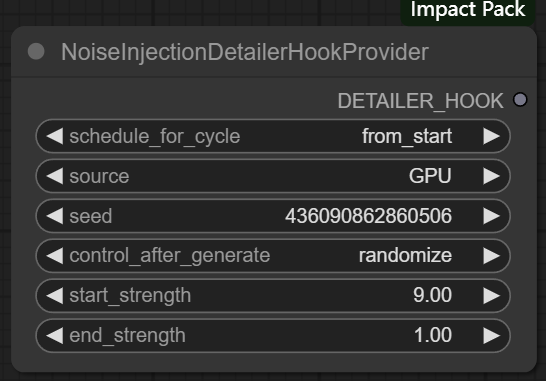This screenshot has height=381, width=546.
Task: Select previous control_after_generate mode with left arrow
Action: coord(55,256)
